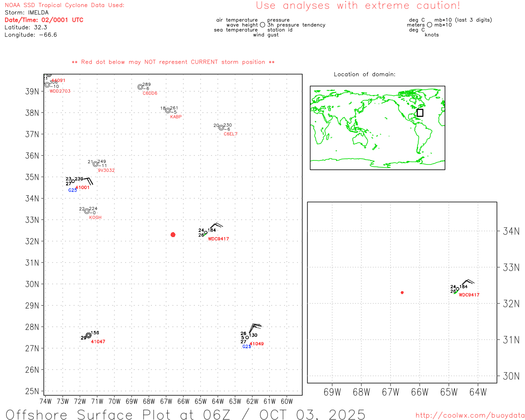
Task: Click the KOGH station circle marker
Action: pos(87,211)
